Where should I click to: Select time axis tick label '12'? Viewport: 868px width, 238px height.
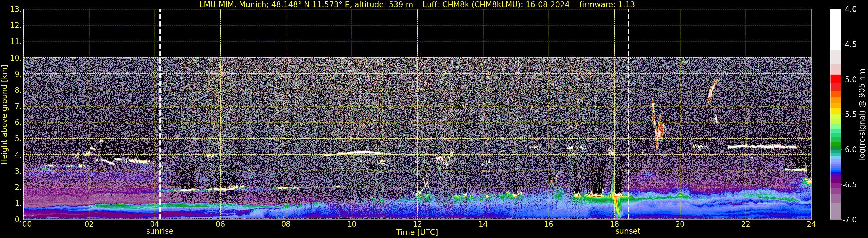click(417, 224)
